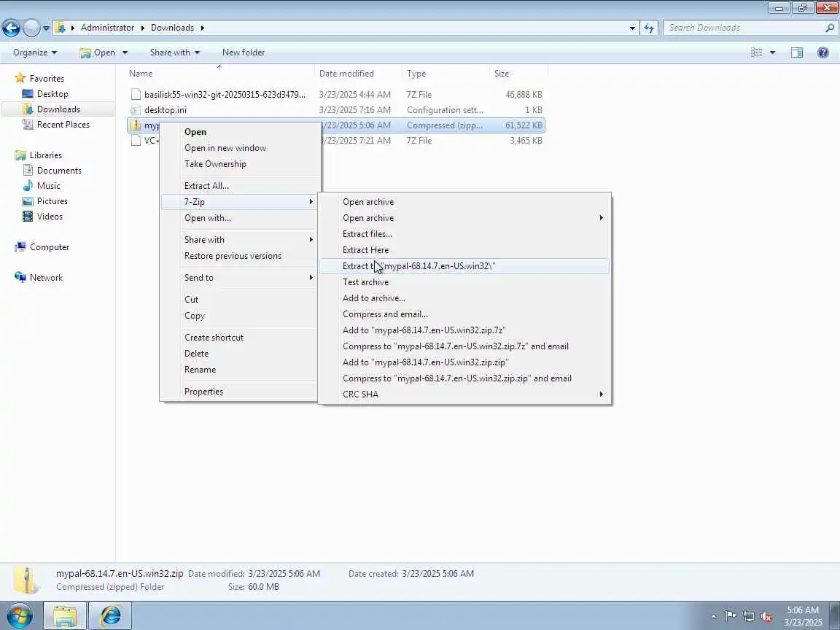Expand the Open button dropdown arrow

(125, 52)
